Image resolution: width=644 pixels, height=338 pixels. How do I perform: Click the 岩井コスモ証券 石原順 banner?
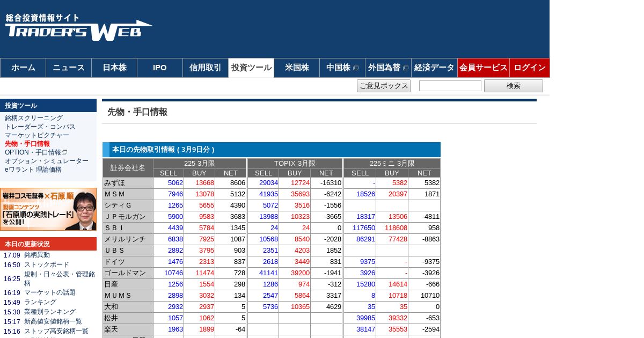[x=48, y=209]
